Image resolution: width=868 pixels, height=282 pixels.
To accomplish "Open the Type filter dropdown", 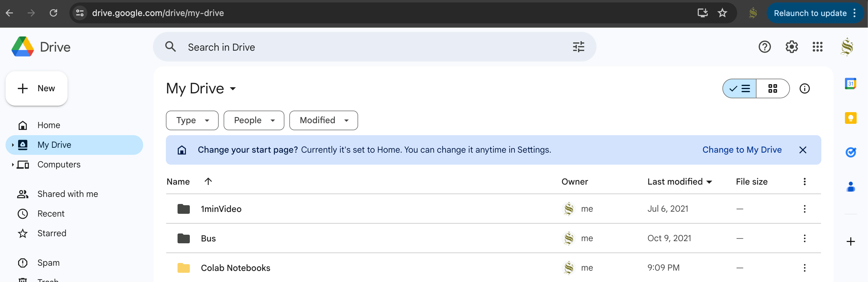I will click(192, 120).
